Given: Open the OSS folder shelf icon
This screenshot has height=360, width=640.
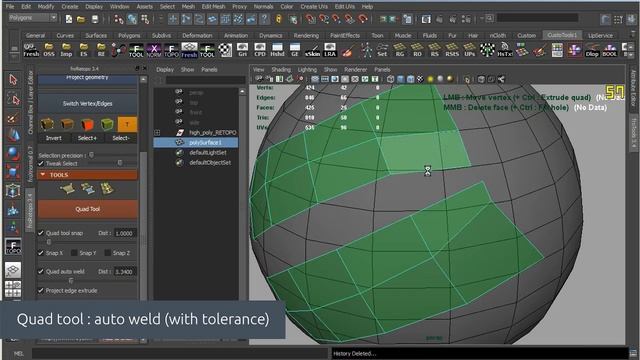Looking at the screenshot, I should (49, 50).
